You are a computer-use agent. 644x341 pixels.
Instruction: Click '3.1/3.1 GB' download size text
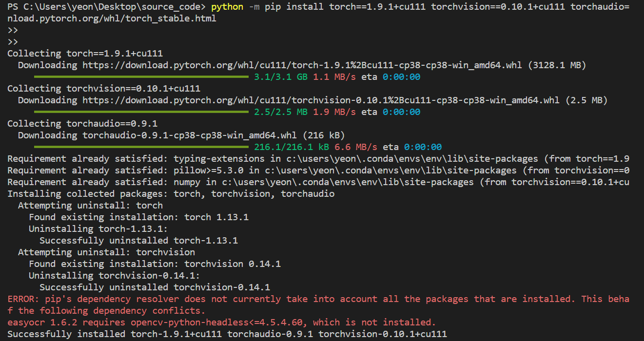(x=281, y=77)
